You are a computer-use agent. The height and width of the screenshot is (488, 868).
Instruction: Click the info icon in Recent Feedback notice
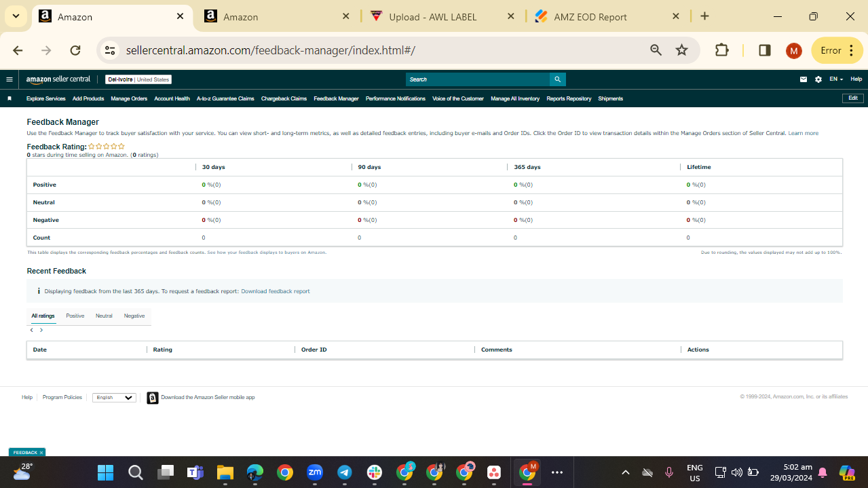coord(39,290)
